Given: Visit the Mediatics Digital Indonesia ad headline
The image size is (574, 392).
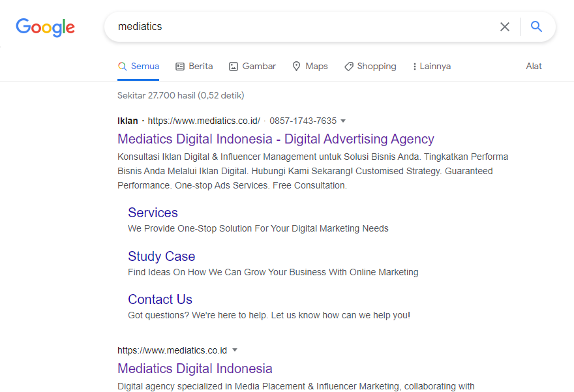Looking at the screenshot, I should point(275,139).
